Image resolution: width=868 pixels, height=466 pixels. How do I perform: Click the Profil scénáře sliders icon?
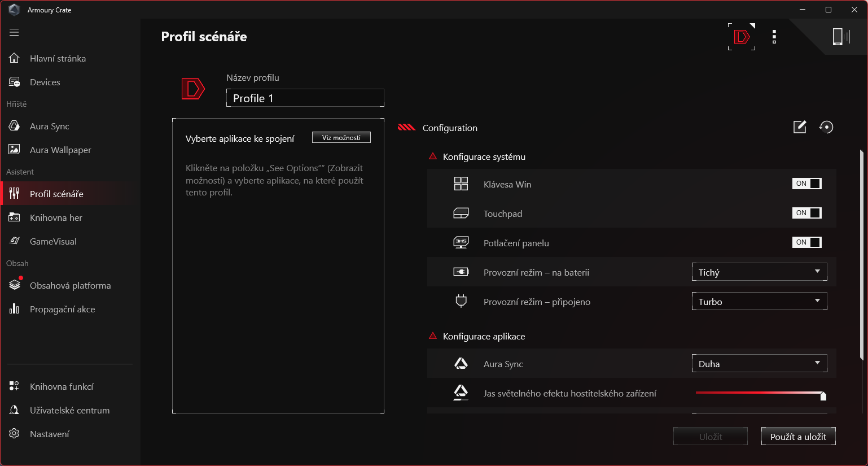click(15, 194)
